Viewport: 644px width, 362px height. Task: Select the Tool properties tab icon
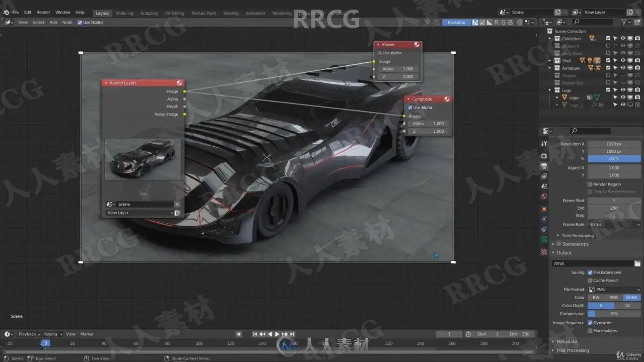click(544, 144)
